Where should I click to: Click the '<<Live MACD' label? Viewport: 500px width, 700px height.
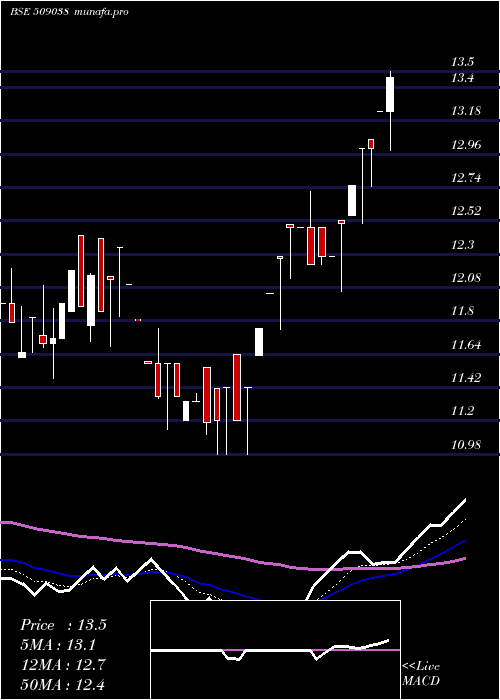[x=421, y=674]
